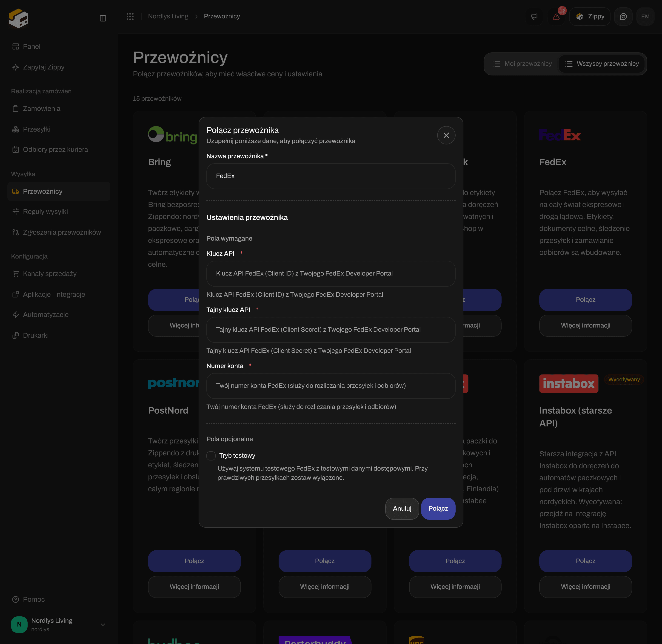The image size is (662, 644).
Task: Open the apps grid icon
Action: click(x=130, y=16)
